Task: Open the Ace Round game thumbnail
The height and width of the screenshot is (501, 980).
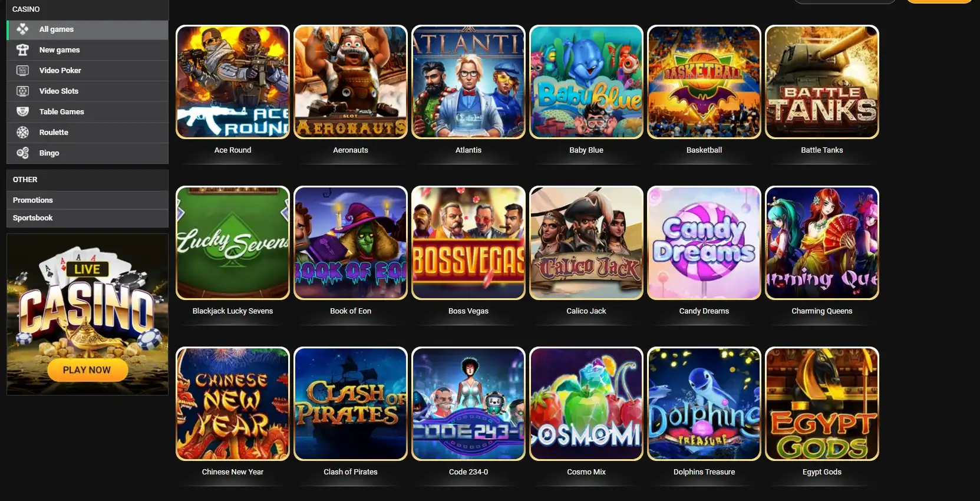Action: pos(233,82)
